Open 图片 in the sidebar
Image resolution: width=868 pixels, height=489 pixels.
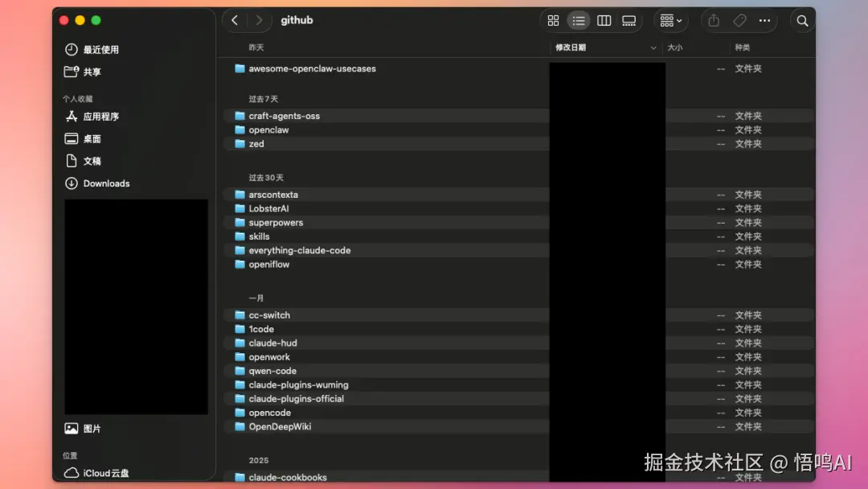[83, 428]
